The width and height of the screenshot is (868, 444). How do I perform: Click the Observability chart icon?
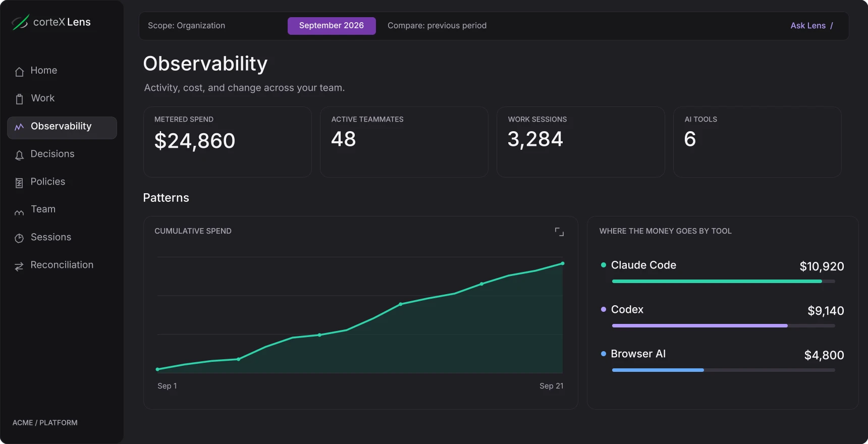[x=19, y=127]
